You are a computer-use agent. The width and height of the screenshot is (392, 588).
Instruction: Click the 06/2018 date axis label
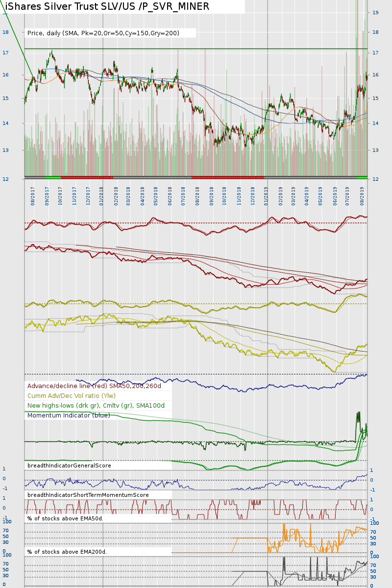[170, 195]
